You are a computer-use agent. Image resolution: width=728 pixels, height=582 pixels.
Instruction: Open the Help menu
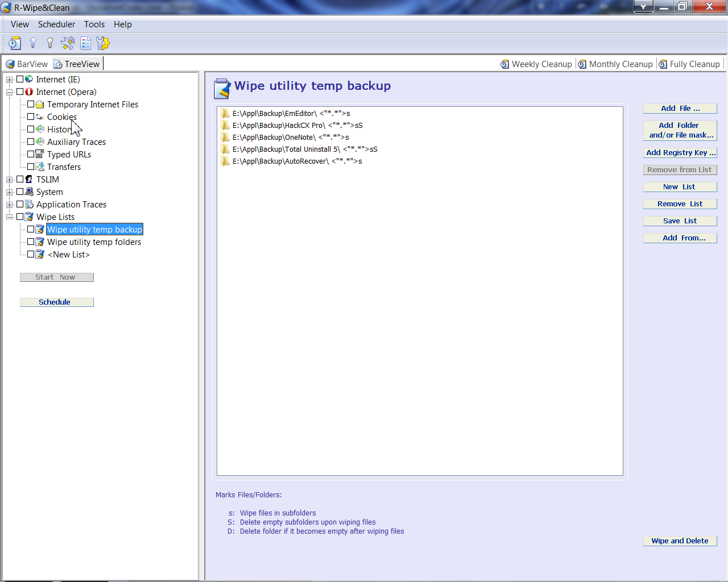click(123, 24)
